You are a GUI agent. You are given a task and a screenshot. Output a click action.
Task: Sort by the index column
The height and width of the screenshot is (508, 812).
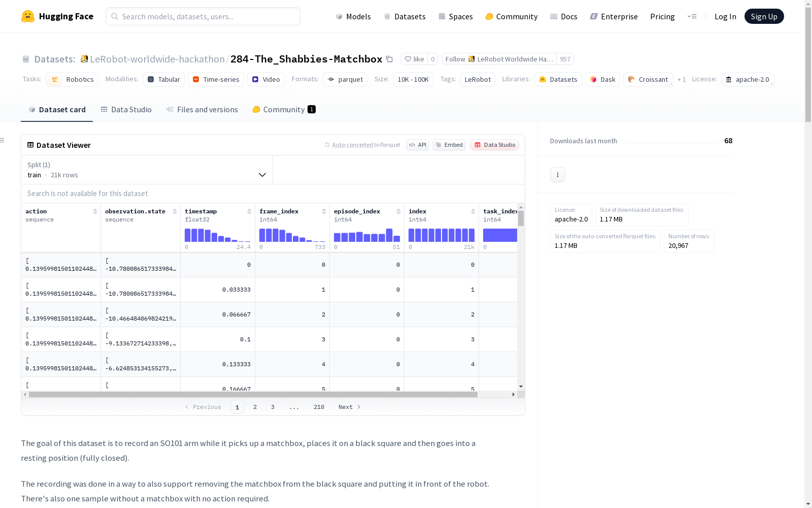473,211
